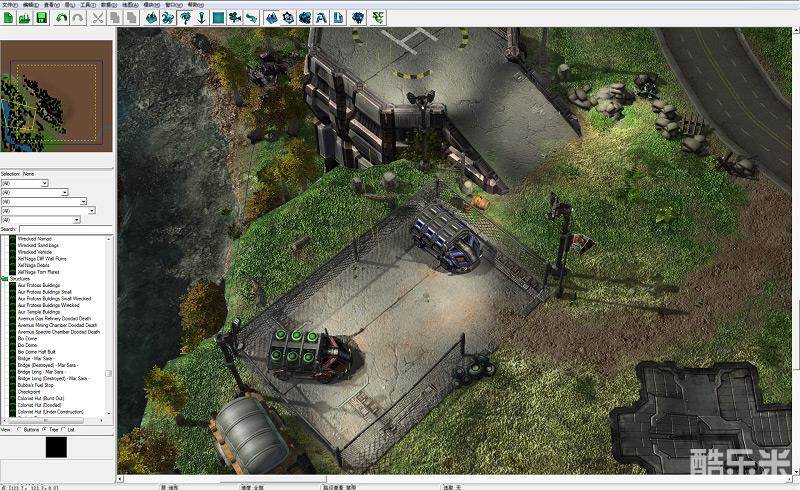Open the first (All) filter dropdown
Viewport: 800px width, 490px height.
point(44,184)
